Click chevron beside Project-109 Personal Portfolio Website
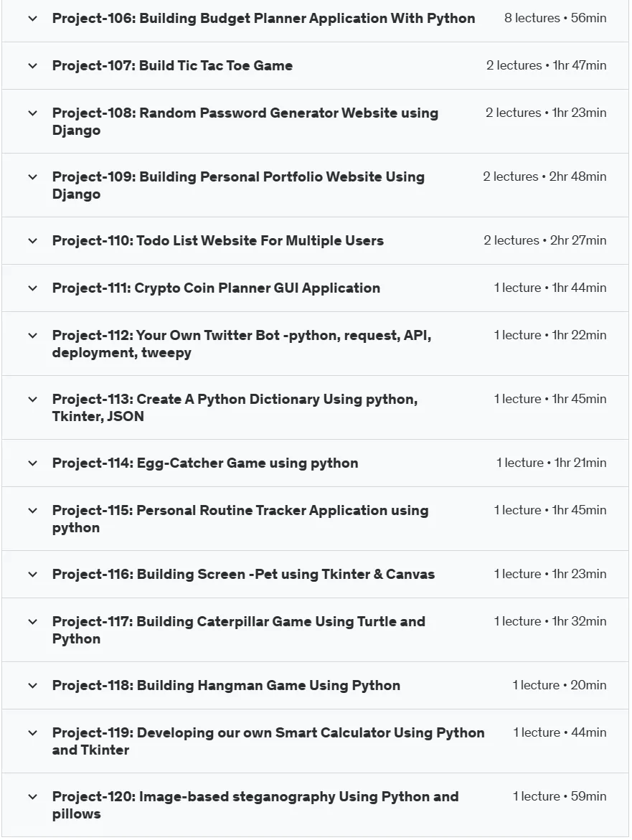Viewport: 632px width, 840px height. (x=33, y=177)
